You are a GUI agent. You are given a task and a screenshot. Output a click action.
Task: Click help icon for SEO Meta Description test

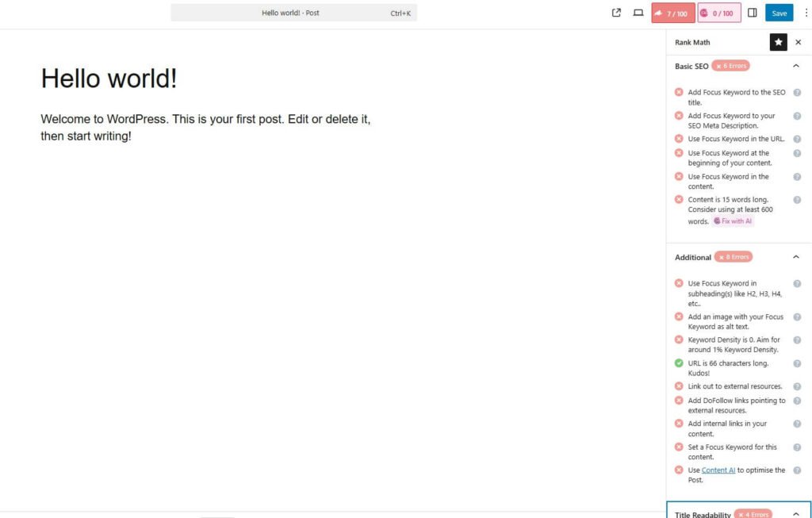coord(797,116)
